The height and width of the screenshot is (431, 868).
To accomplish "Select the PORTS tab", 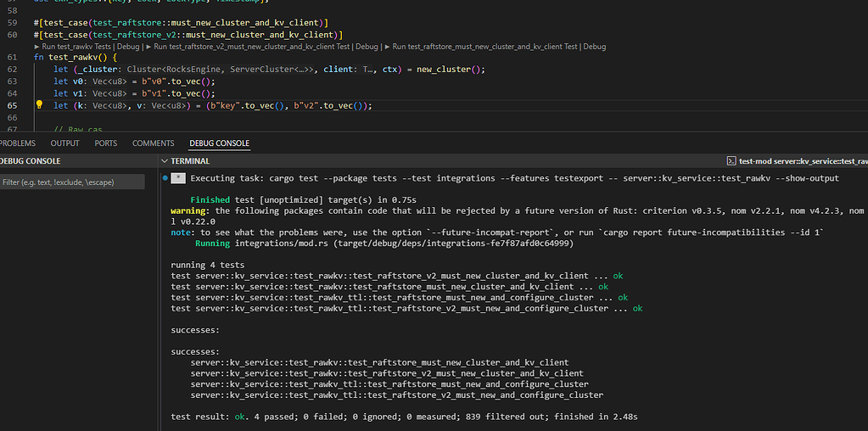I will [106, 143].
